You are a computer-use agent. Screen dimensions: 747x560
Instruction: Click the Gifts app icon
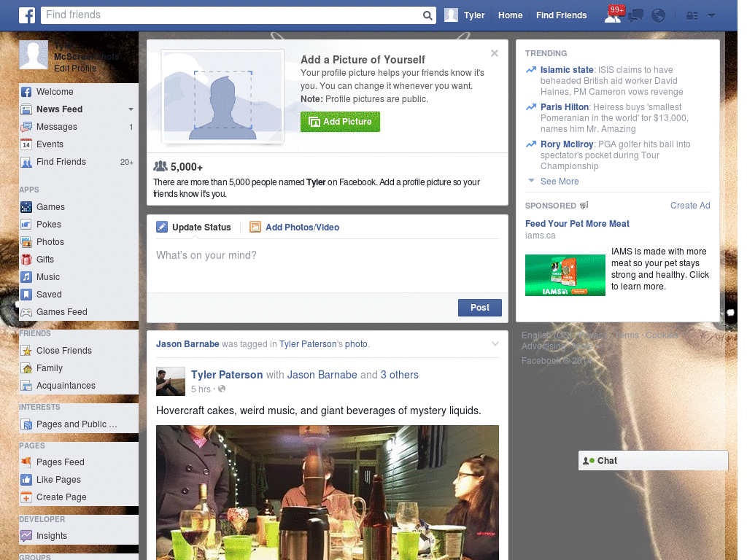coord(26,260)
